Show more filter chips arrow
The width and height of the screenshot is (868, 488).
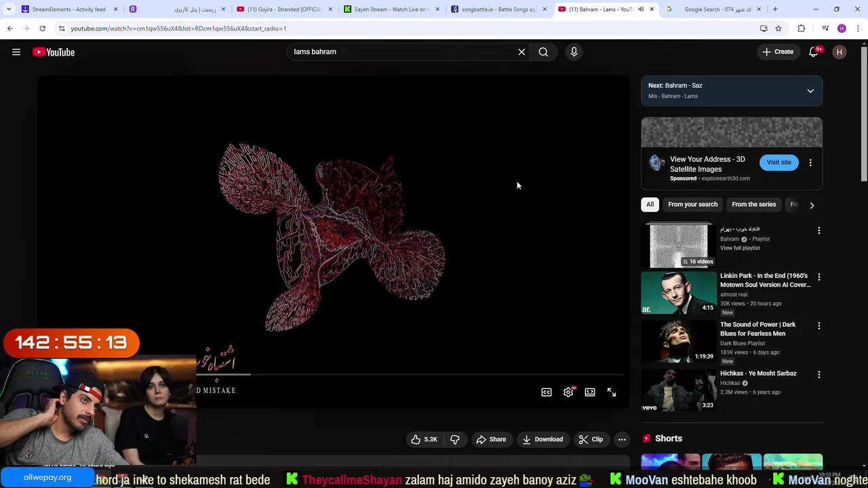coord(812,205)
